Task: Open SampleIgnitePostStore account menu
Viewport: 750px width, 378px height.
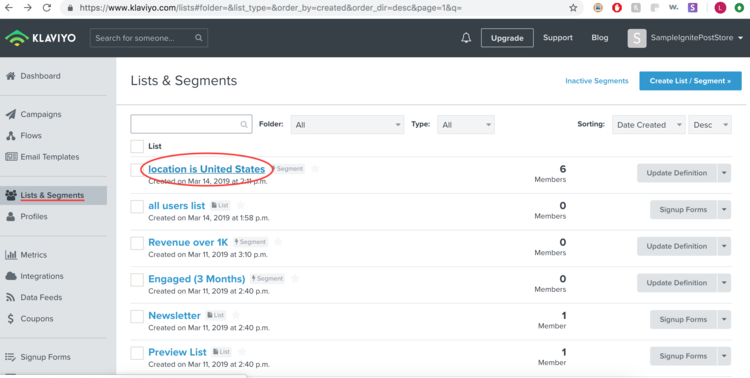Action: pos(696,38)
